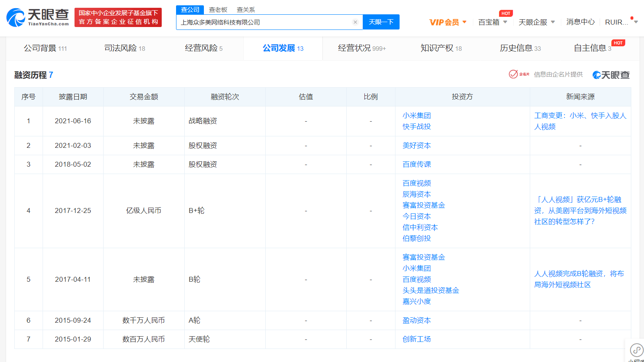Open 赛富投资基金 in the B轮 row
Image resolution: width=644 pixels, height=362 pixels.
424,257
